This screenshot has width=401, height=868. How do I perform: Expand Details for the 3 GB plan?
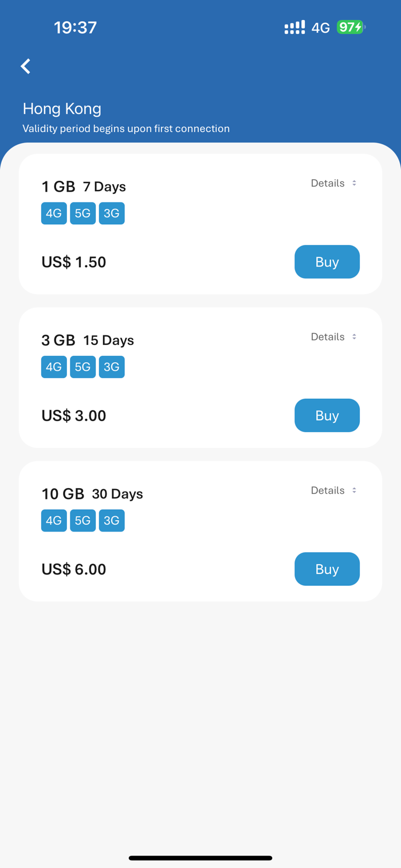(x=333, y=336)
